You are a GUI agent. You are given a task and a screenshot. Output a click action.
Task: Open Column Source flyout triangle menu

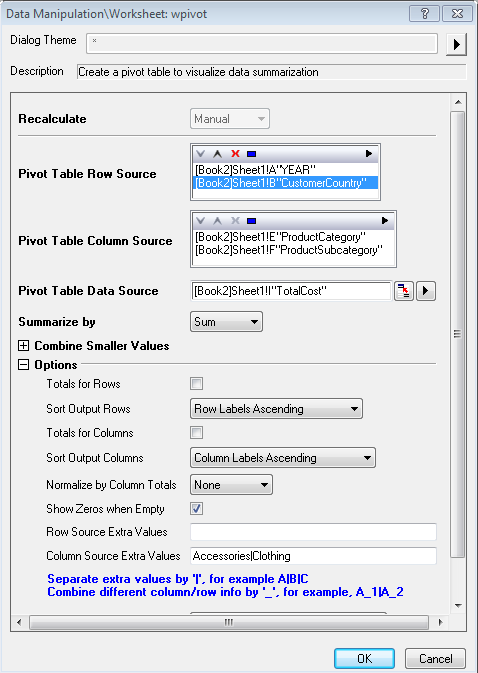tap(385, 221)
